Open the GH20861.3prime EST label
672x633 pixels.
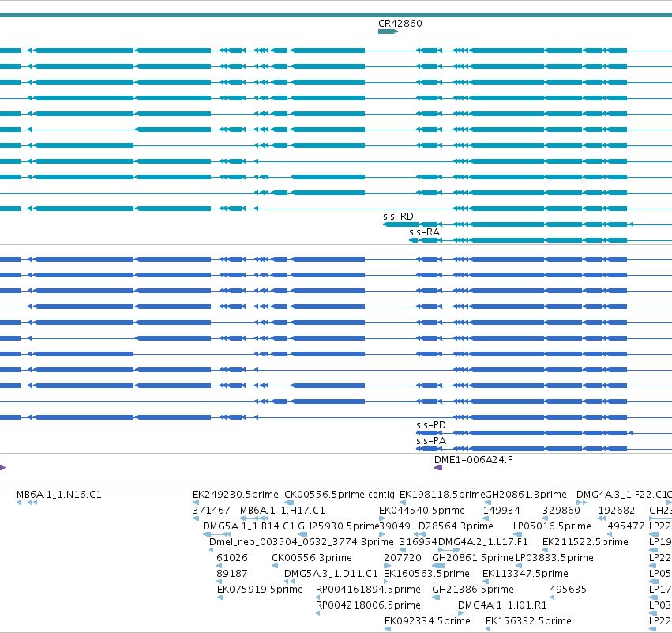point(526,495)
